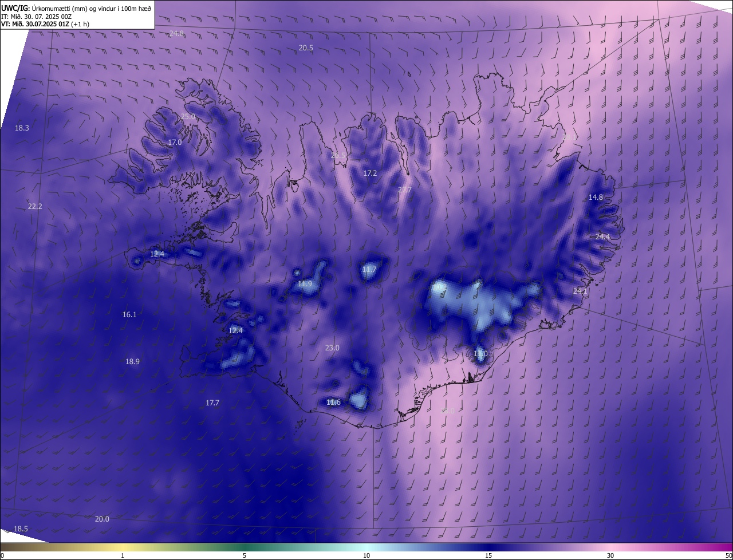Image resolution: width=733 pixels, height=560 pixels.
Task: Click the 18.3 value over the sea
Action: coord(22,128)
